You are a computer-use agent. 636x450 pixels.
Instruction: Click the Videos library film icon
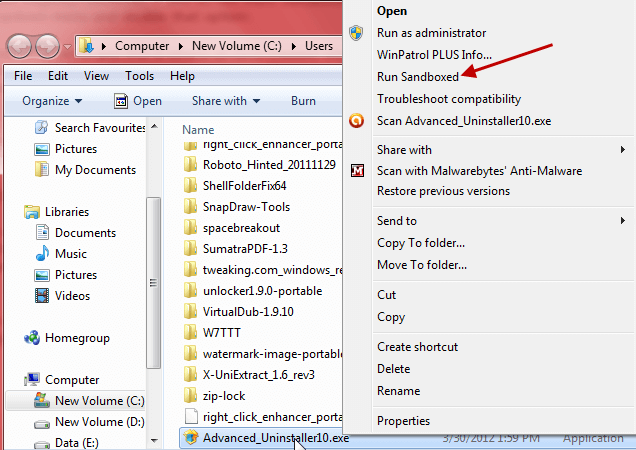tap(42, 295)
